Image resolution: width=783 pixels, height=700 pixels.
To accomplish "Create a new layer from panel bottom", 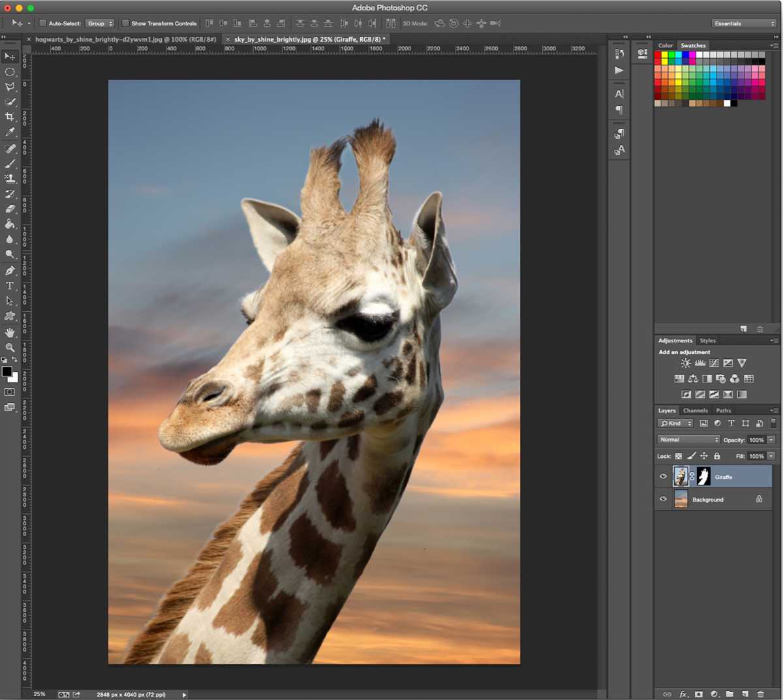I will (x=745, y=694).
